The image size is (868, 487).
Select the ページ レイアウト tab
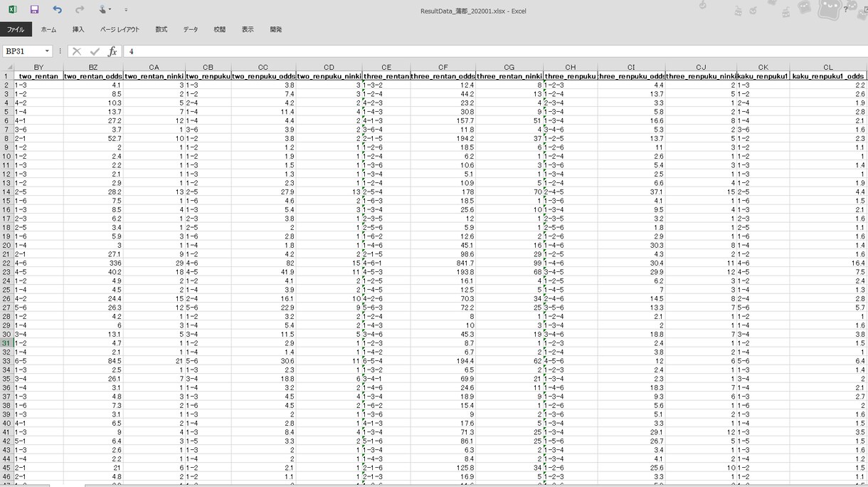coord(120,30)
